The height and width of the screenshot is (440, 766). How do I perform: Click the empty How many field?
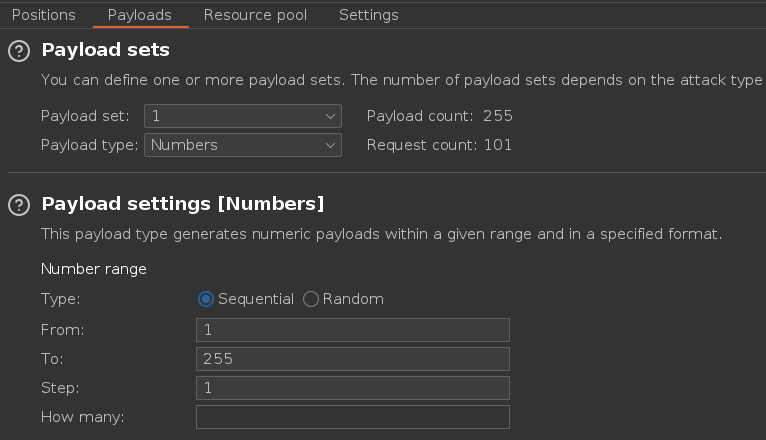(x=353, y=417)
